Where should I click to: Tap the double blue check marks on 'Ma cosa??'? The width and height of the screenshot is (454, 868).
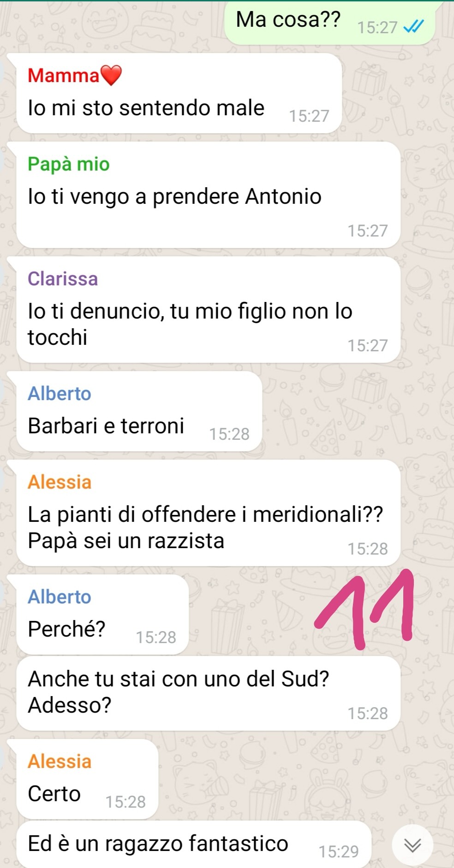point(413,28)
